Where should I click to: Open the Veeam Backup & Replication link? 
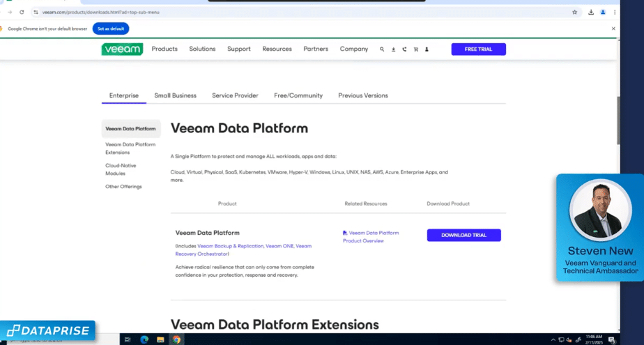pos(231,246)
